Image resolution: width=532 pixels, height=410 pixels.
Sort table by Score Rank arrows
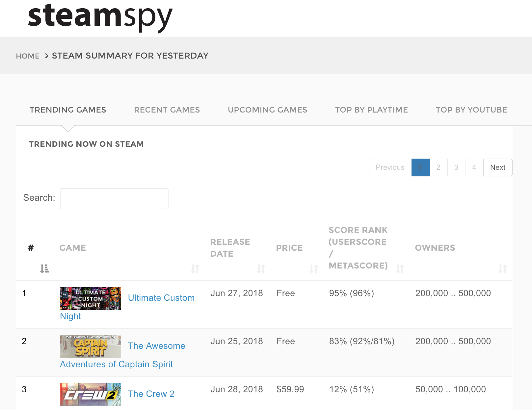[400, 269]
